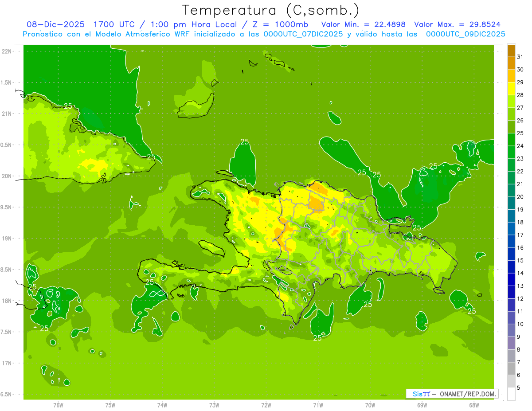Pick the teal swatch between 19 and 20
The width and height of the screenshot is (532, 411).
[511, 203]
